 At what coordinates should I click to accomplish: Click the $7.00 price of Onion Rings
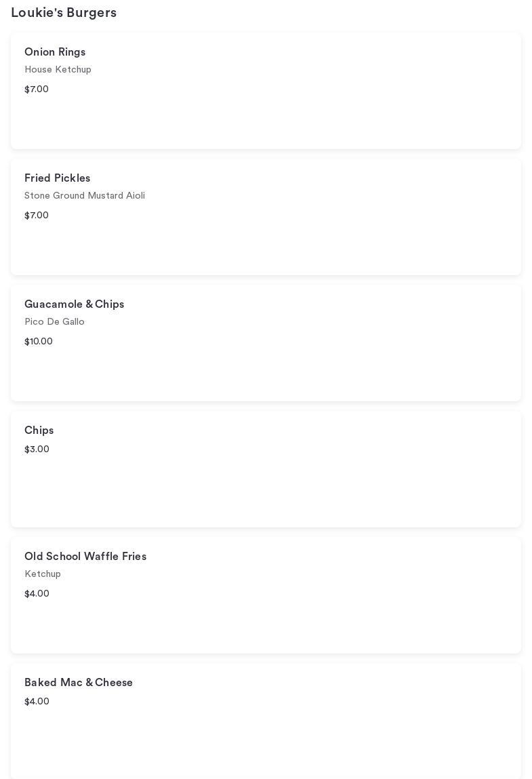click(x=37, y=89)
